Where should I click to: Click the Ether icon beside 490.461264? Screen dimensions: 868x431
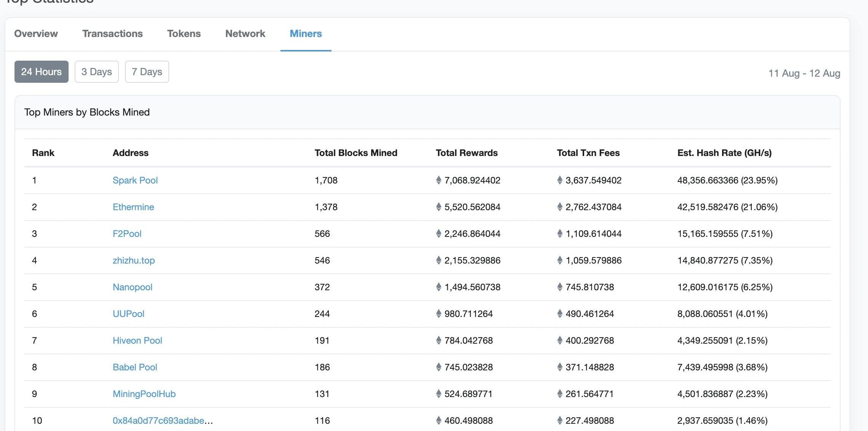560,314
